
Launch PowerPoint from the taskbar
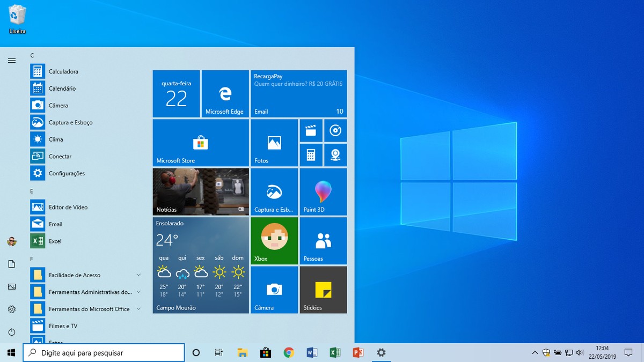pyautogui.click(x=358, y=352)
